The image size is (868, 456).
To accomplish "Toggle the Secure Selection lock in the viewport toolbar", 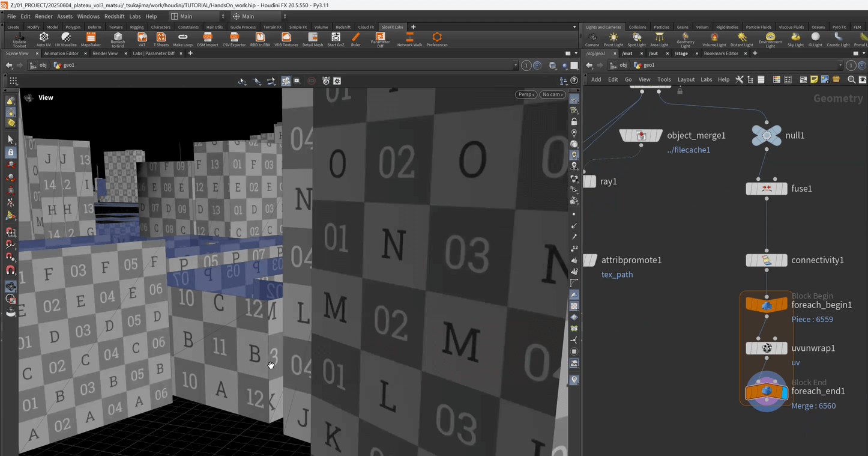I will [11, 153].
